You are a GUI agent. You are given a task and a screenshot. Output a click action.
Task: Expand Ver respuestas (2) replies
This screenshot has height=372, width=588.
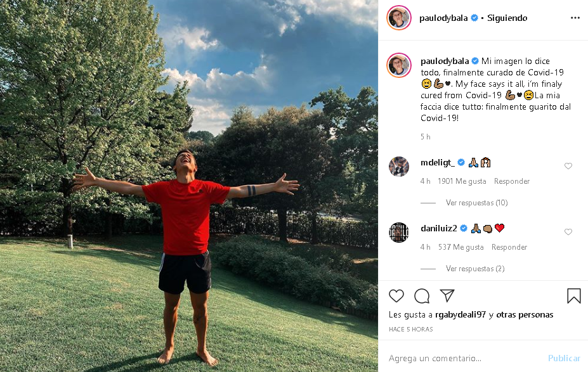pos(475,269)
